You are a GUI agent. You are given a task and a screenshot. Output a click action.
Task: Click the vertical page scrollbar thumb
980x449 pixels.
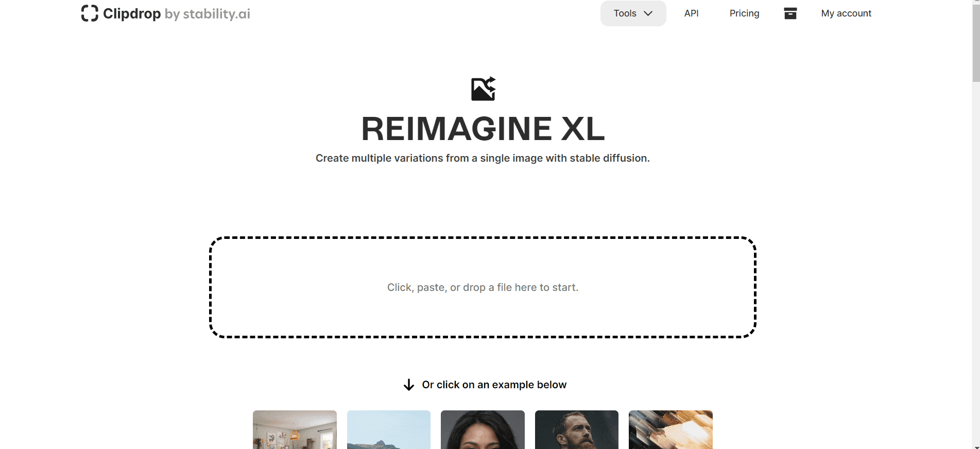976,44
